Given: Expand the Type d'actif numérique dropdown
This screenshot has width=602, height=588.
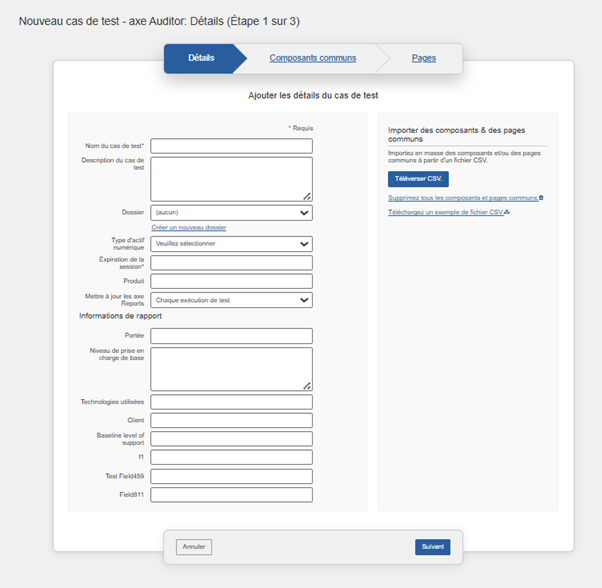Looking at the screenshot, I should tap(231, 243).
